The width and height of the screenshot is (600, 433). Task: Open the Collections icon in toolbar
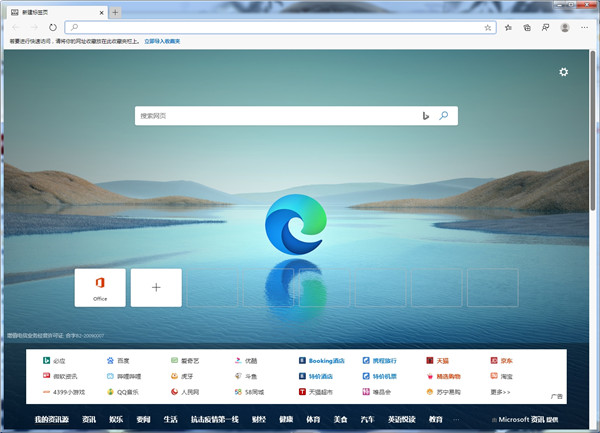pos(527,27)
